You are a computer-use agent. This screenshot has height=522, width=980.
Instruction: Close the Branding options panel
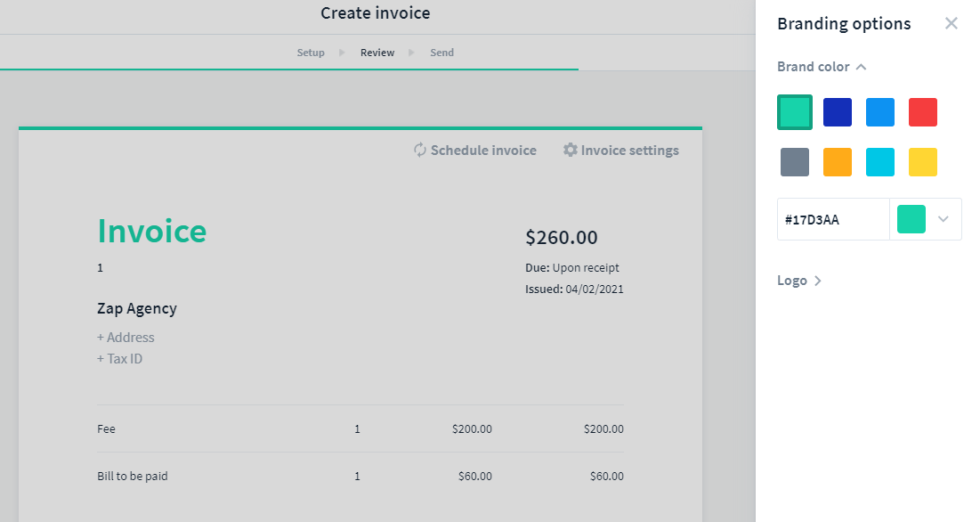(951, 23)
